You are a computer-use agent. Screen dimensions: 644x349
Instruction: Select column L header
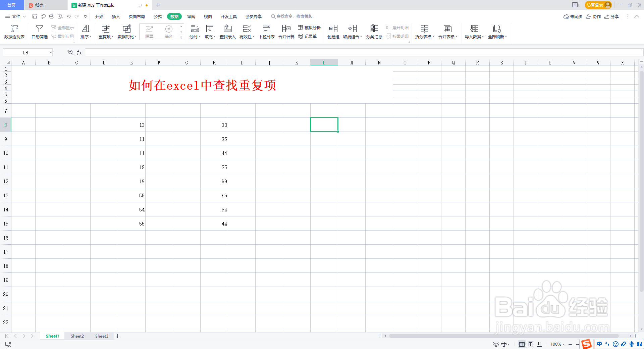[324, 62]
